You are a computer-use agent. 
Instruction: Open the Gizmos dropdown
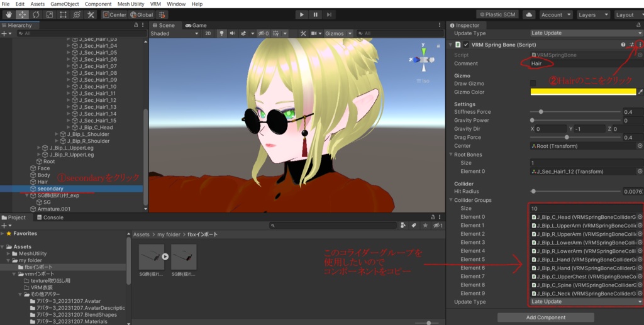click(x=338, y=33)
